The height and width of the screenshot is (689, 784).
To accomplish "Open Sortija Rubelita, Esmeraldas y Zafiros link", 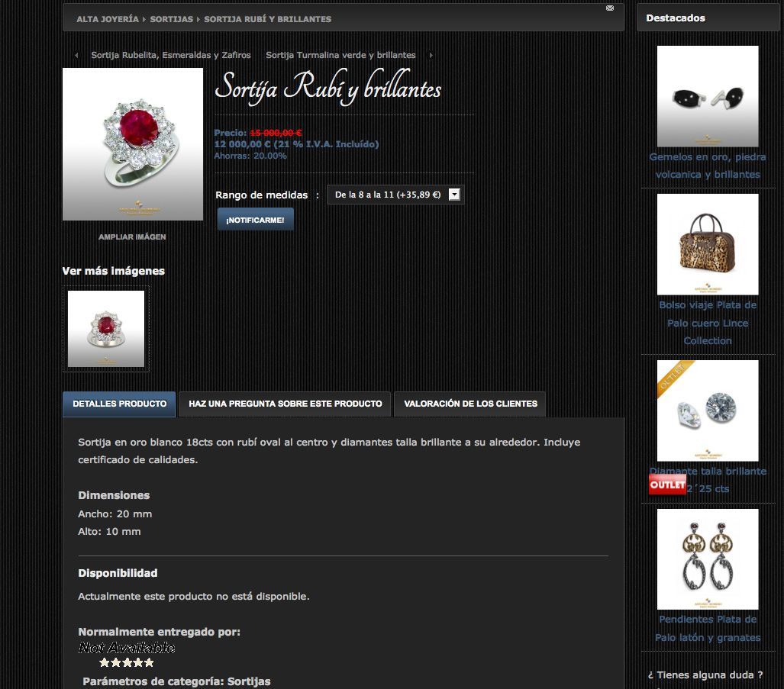I will pyautogui.click(x=171, y=55).
